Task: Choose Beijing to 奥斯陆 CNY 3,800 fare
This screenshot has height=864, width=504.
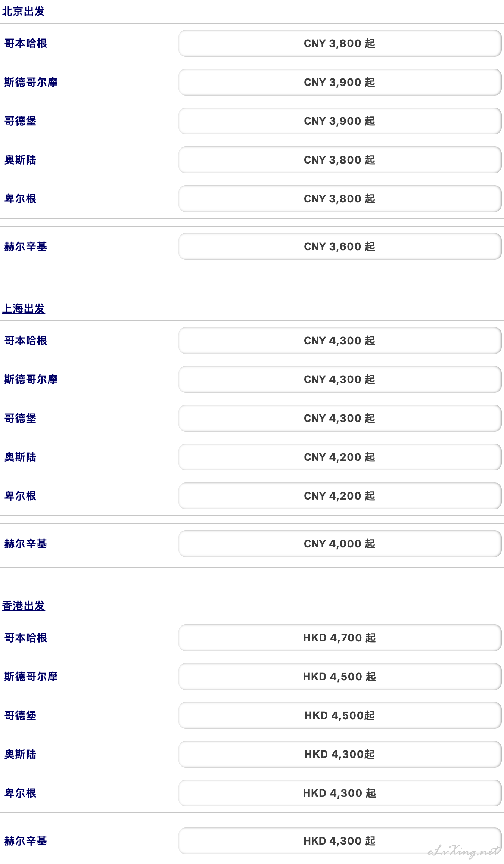Action: [x=340, y=160]
